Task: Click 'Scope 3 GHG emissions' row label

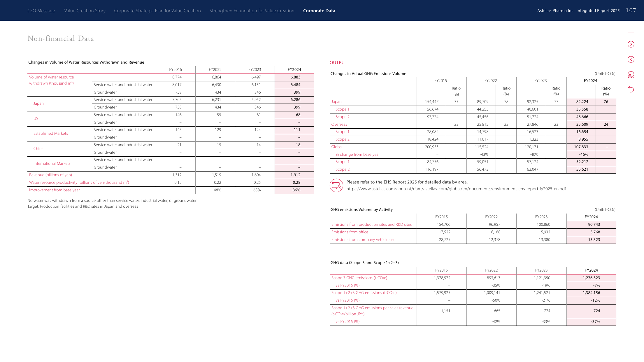Action: click(359, 278)
